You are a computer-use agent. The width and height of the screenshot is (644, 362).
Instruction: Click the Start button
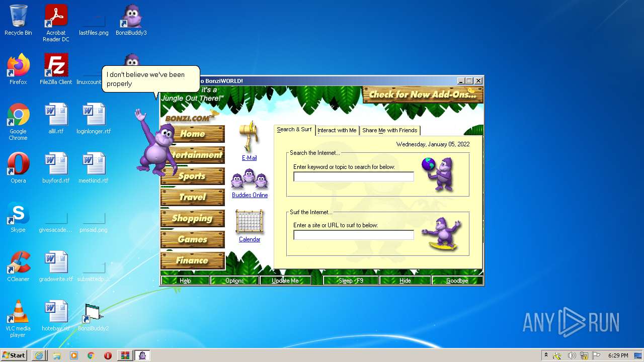[x=14, y=355]
